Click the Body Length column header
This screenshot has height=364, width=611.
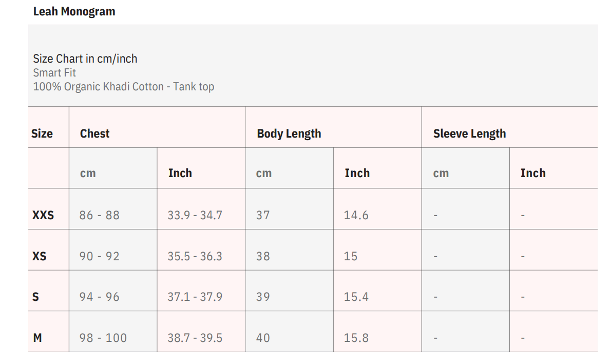[289, 133]
